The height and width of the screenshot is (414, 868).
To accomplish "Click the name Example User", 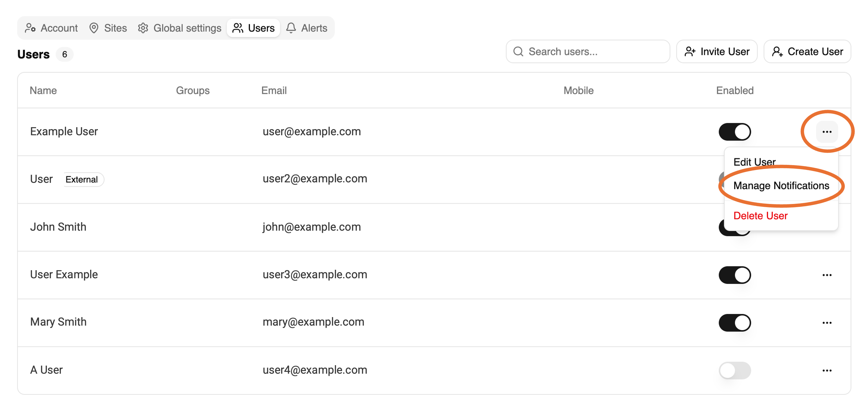I will [x=64, y=131].
